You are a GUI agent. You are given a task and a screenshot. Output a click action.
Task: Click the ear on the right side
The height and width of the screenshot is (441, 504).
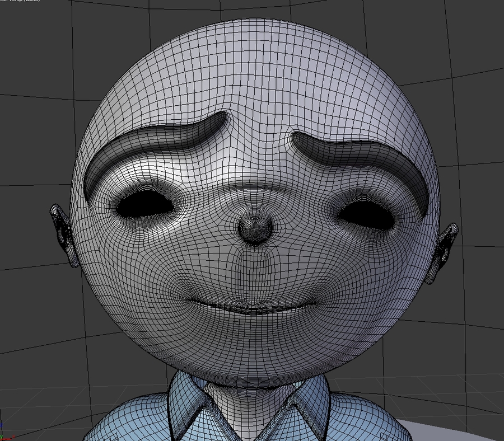point(442,254)
